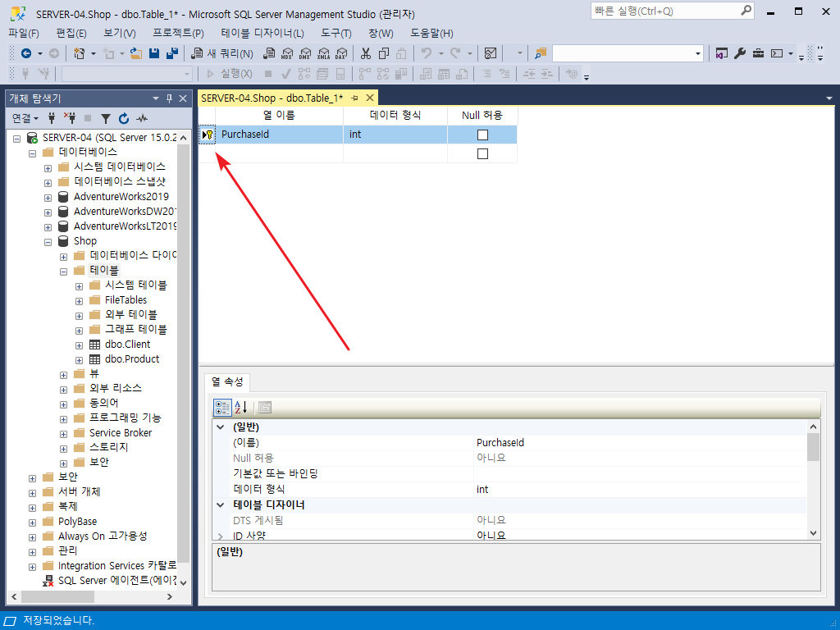Viewport: 840px width, 630px height.
Task: Open a new XMLA query
Action: tap(323, 53)
